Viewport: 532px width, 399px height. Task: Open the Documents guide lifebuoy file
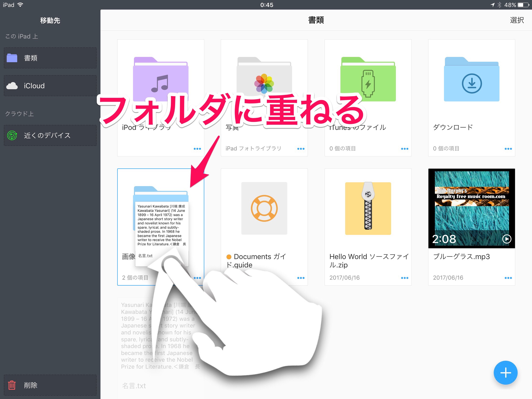tap(264, 208)
